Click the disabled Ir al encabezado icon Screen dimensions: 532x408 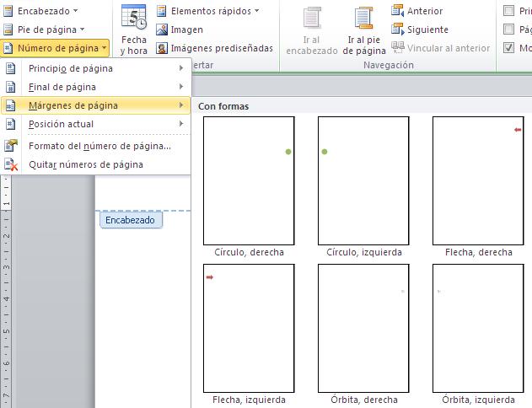coord(312,18)
